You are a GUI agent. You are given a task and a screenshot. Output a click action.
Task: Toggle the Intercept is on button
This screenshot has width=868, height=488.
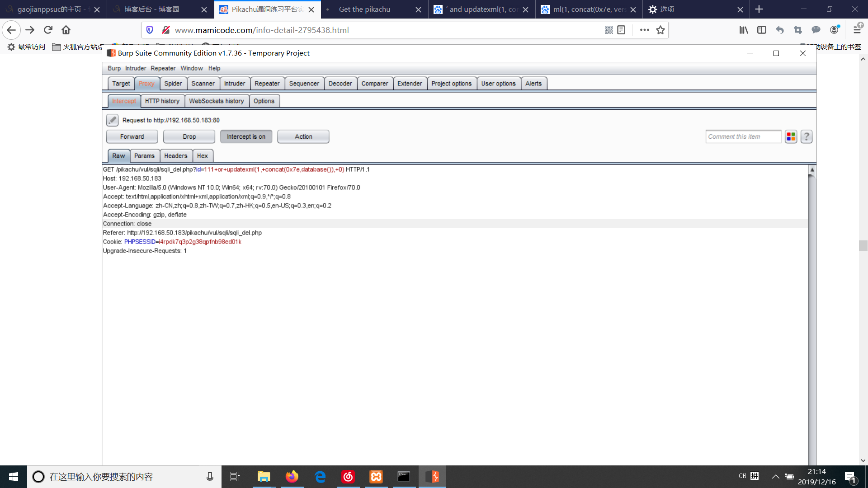pyautogui.click(x=246, y=136)
